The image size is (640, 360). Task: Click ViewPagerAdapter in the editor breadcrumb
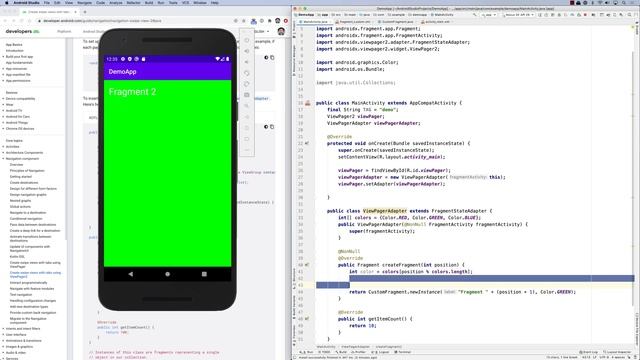355,347
